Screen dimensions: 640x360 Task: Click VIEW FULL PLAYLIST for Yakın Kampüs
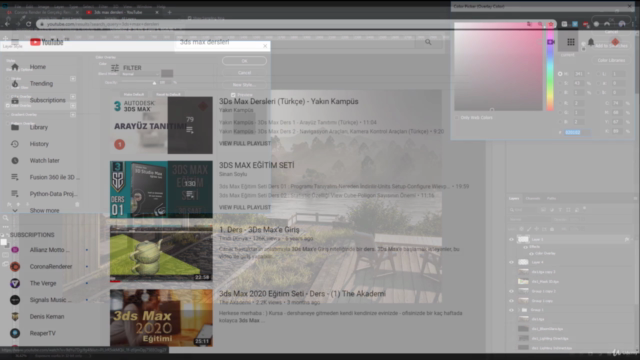pyautogui.click(x=245, y=144)
